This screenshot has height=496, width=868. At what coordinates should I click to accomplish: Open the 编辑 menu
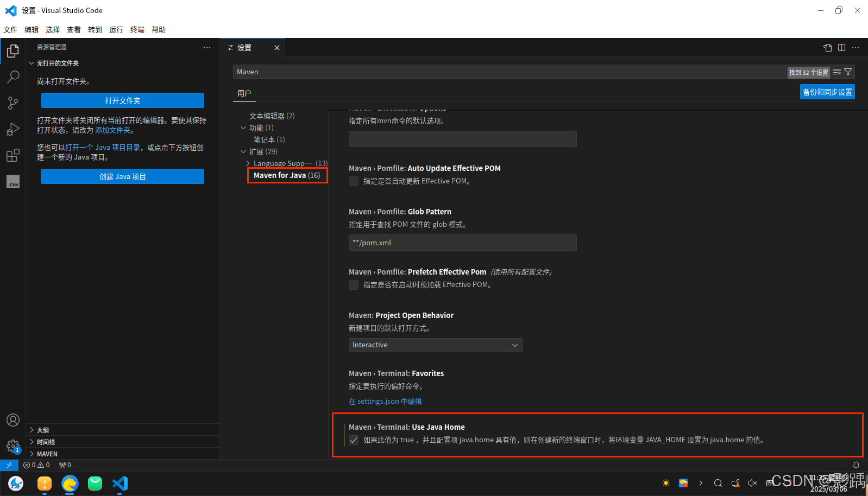(32, 30)
